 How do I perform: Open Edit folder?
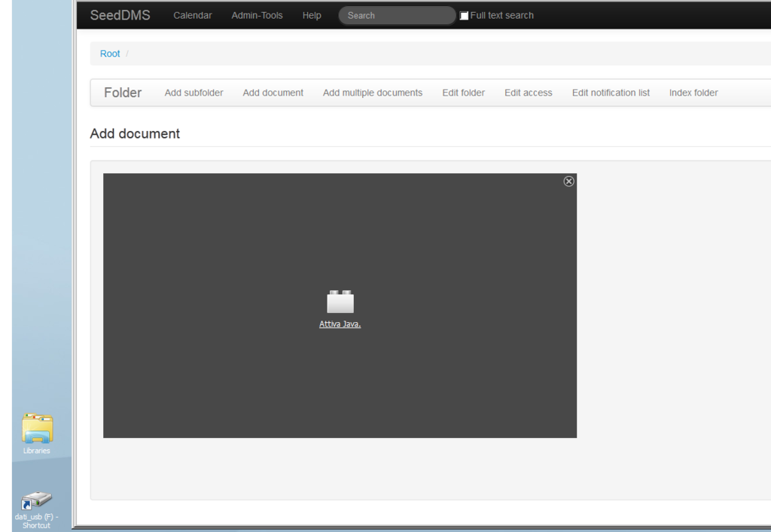pos(464,93)
